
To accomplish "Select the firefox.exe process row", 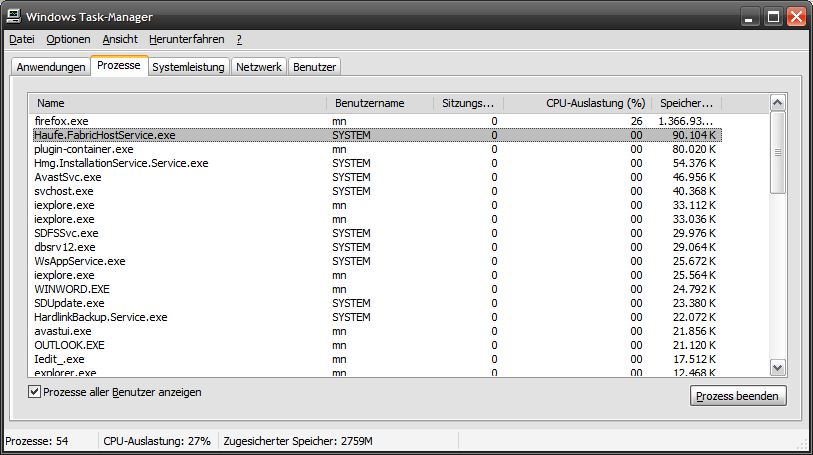I will (375, 121).
